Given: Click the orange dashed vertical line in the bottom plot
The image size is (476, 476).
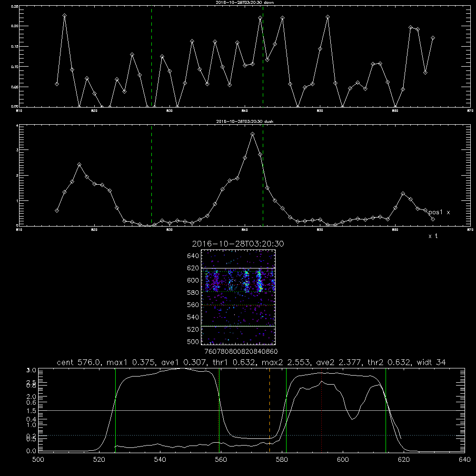Looking at the screenshot, I should (269, 410).
